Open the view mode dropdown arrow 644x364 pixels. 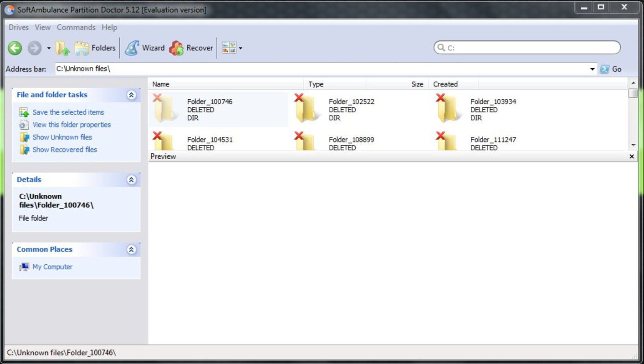(240, 48)
